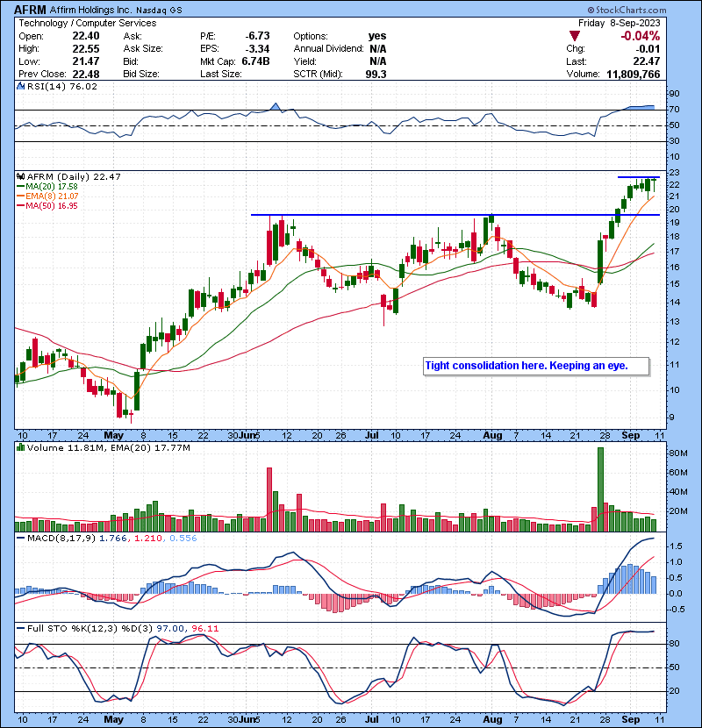
Task: Click the AFRM (Daily) 22.47 chart label
Action: coord(74,177)
